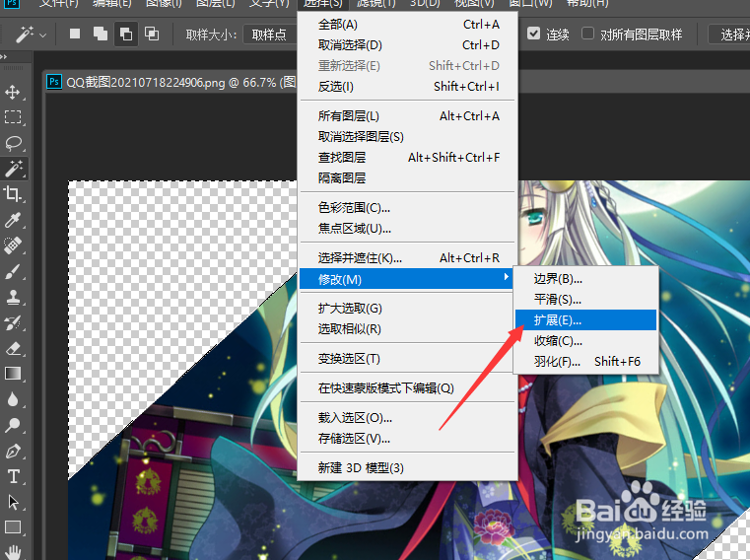Choose 色彩范围(C)... menu entry
This screenshot has height=560, width=750.
pyautogui.click(x=408, y=208)
